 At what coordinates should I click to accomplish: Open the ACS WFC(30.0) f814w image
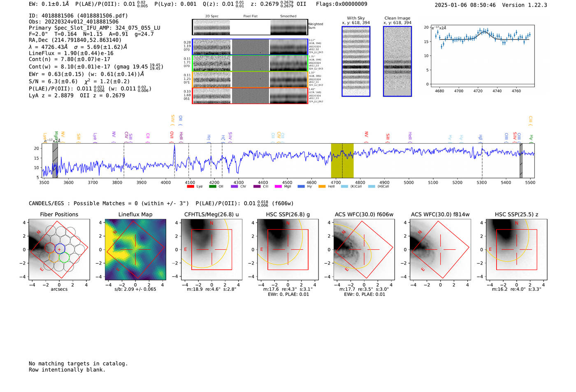click(440, 249)
